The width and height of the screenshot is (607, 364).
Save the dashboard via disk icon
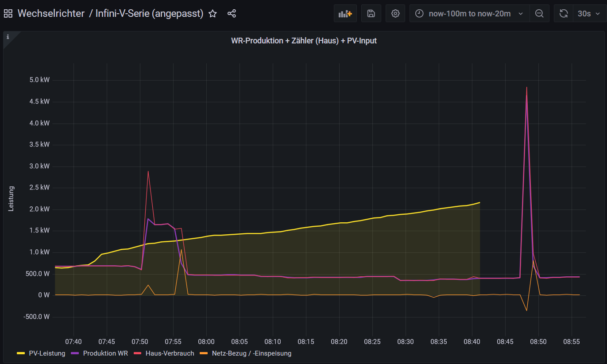[x=371, y=14]
